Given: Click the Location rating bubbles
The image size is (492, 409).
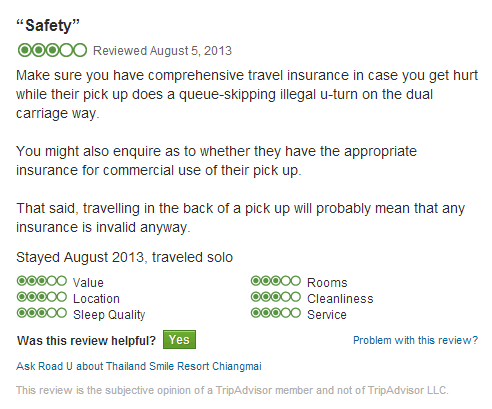Looking at the screenshot, I should pos(42,297).
